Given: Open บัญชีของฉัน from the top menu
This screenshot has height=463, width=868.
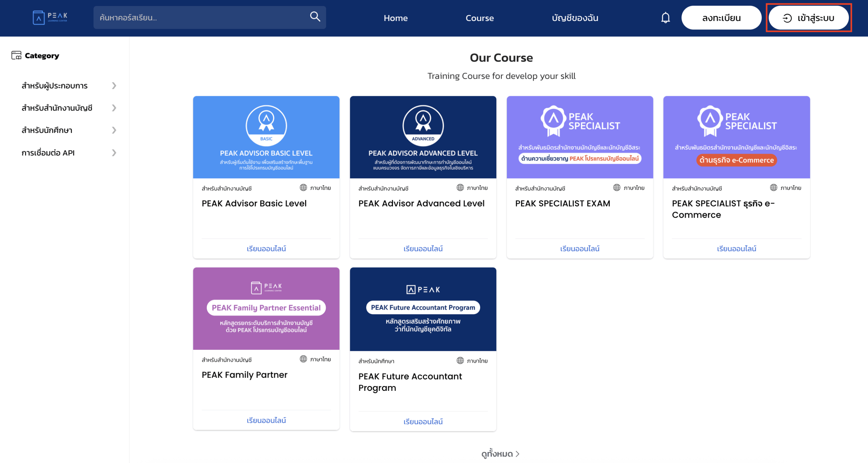Looking at the screenshot, I should [575, 18].
